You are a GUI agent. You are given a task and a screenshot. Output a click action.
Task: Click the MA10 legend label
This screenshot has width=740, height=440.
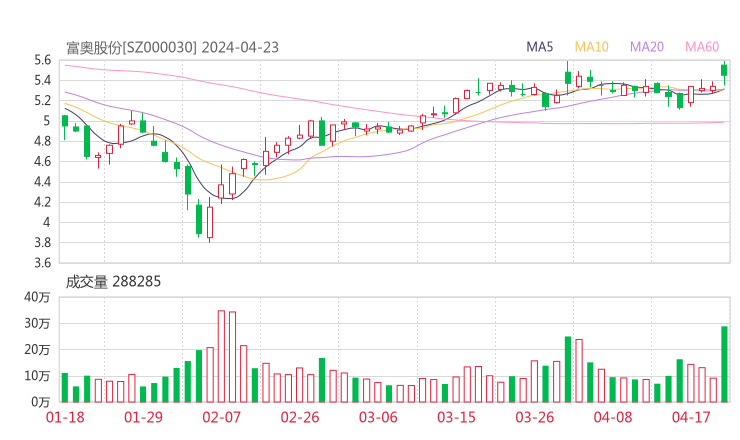pyautogui.click(x=591, y=47)
